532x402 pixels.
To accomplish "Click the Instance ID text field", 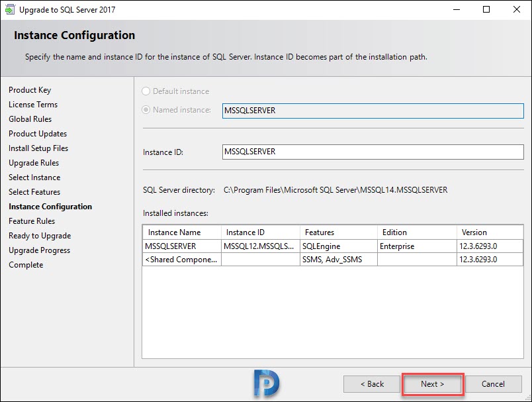I will coord(373,152).
